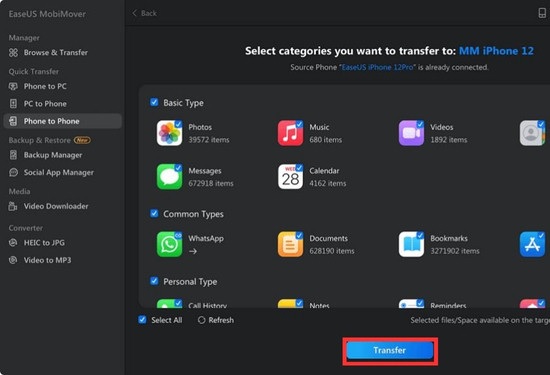
Task: Click the '3271902 items' Bookmarks count
Action: pyautogui.click(x=455, y=251)
